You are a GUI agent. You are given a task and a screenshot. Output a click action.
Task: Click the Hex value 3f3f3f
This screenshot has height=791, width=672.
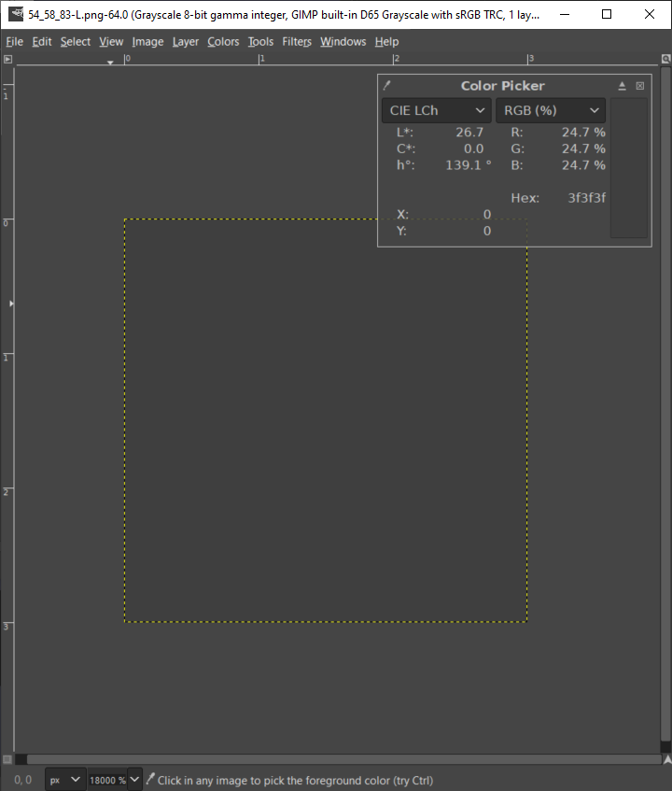coord(587,198)
